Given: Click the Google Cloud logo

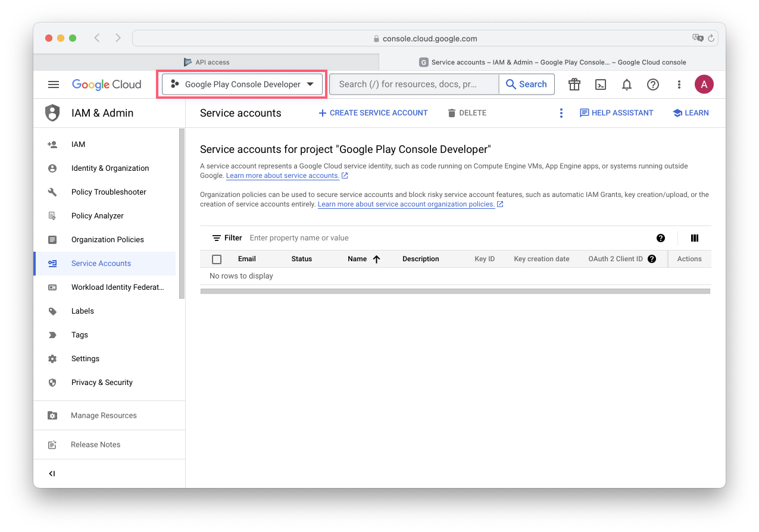Looking at the screenshot, I should coord(107,85).
